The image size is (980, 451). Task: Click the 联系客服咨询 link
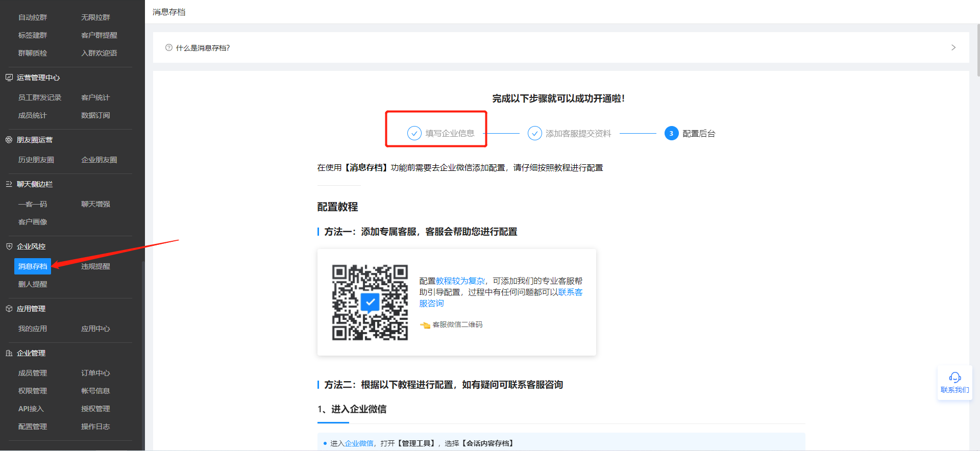click(x=501, y=298)
